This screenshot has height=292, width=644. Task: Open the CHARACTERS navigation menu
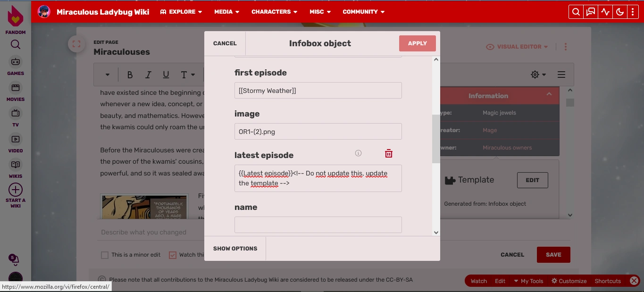[274, 12]
